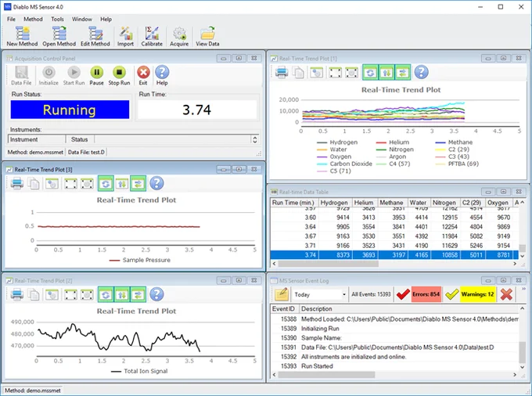Toggle horizontal auto-scale in Trend Plot [2]
532x396 pixels.
click(x=138, y=294)
